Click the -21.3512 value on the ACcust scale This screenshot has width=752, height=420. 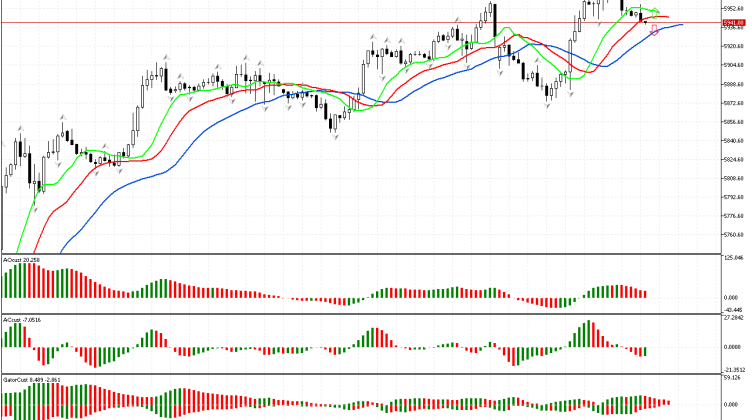[735, 368]
